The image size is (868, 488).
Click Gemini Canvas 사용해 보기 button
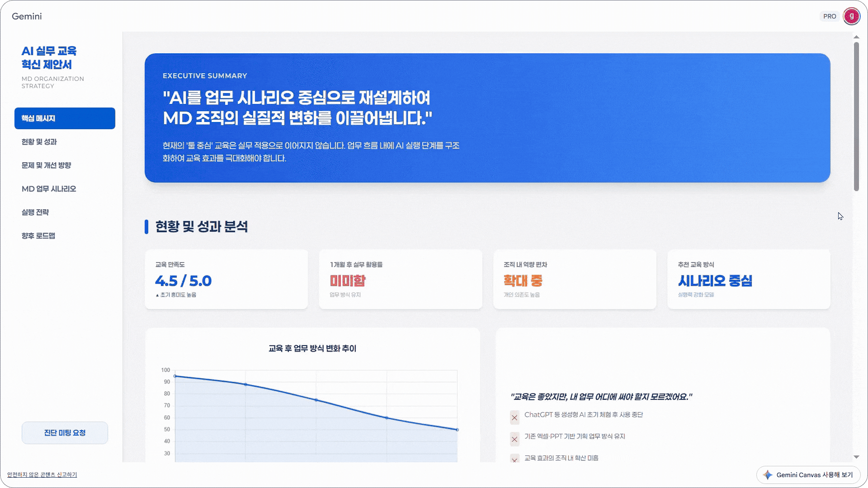point(808,475)
